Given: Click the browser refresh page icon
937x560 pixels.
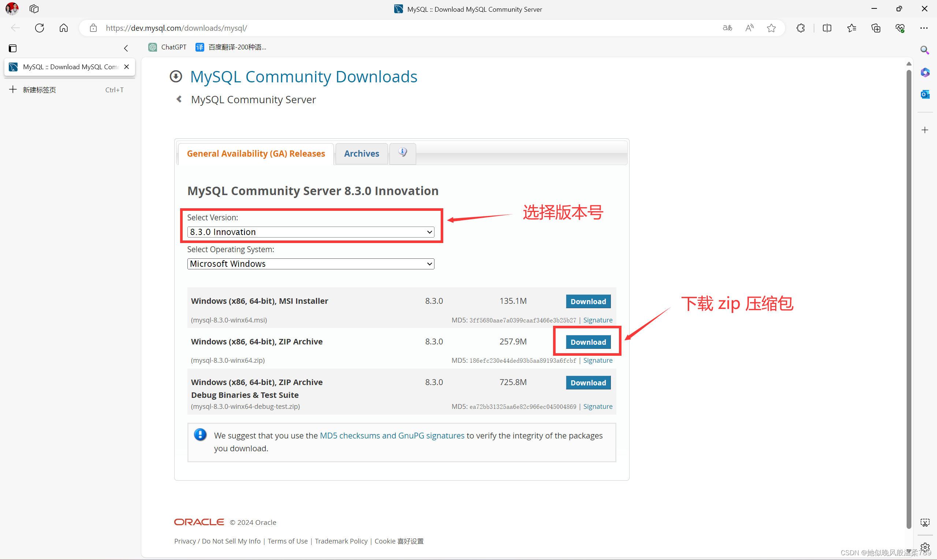Looking at the screenshot, I should [39, 28].
